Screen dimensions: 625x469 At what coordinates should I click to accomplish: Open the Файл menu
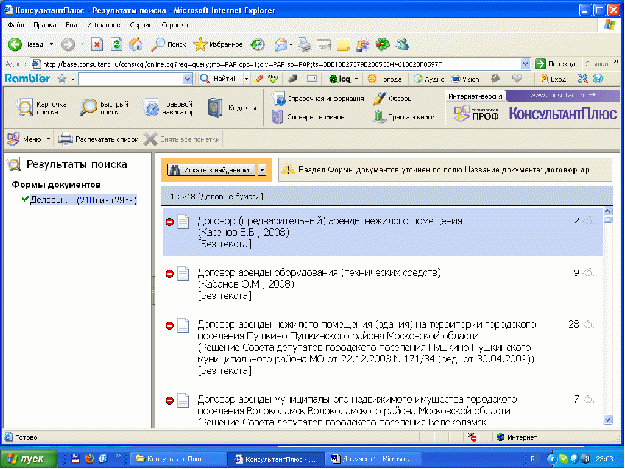pyautogui.click(x=16, y=25)
